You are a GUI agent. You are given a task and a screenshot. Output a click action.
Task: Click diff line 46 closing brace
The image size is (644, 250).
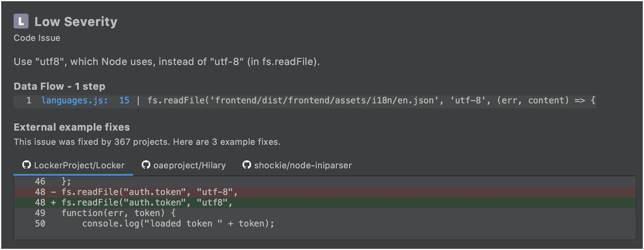pyautogui.click(x=66, y=182)
